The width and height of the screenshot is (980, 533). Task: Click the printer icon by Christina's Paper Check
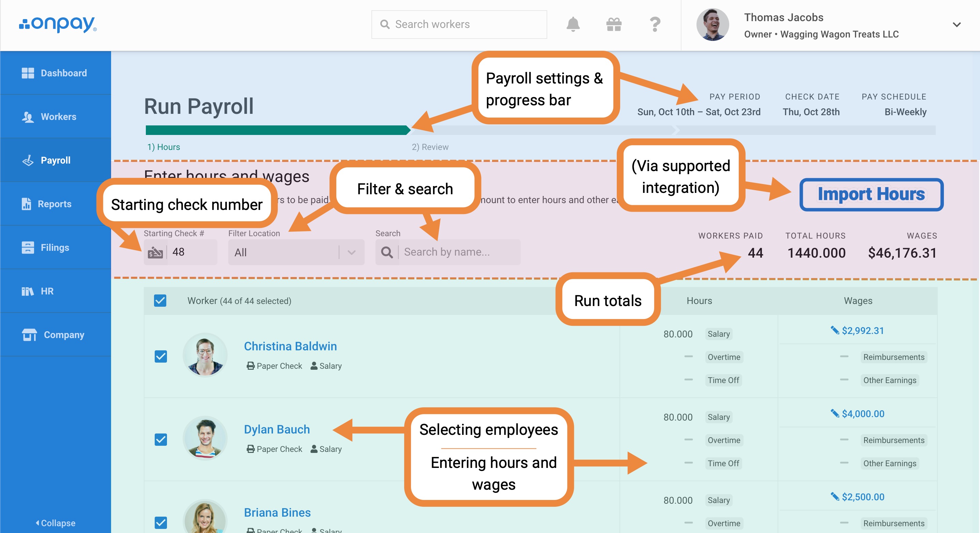(x=250, y=366)
